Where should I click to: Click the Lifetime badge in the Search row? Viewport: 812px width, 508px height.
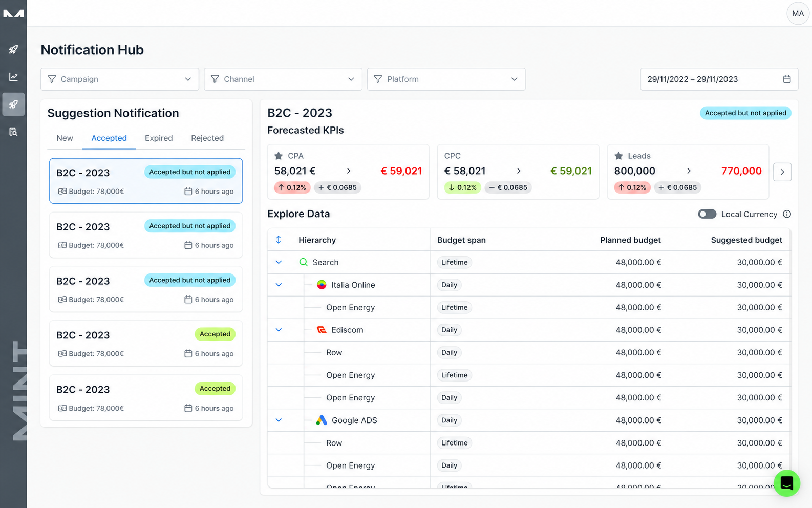point(455,262)
